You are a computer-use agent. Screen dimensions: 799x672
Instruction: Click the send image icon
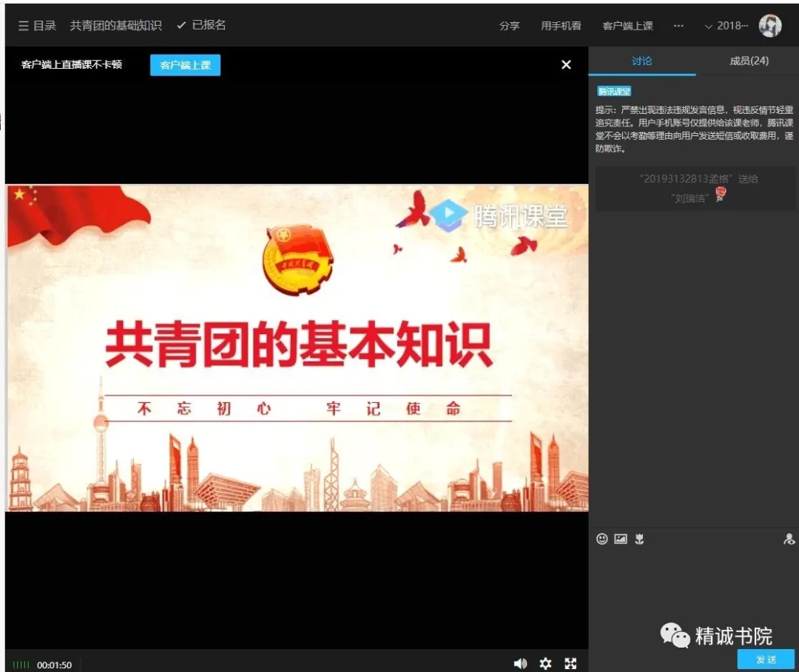point(621,540)
